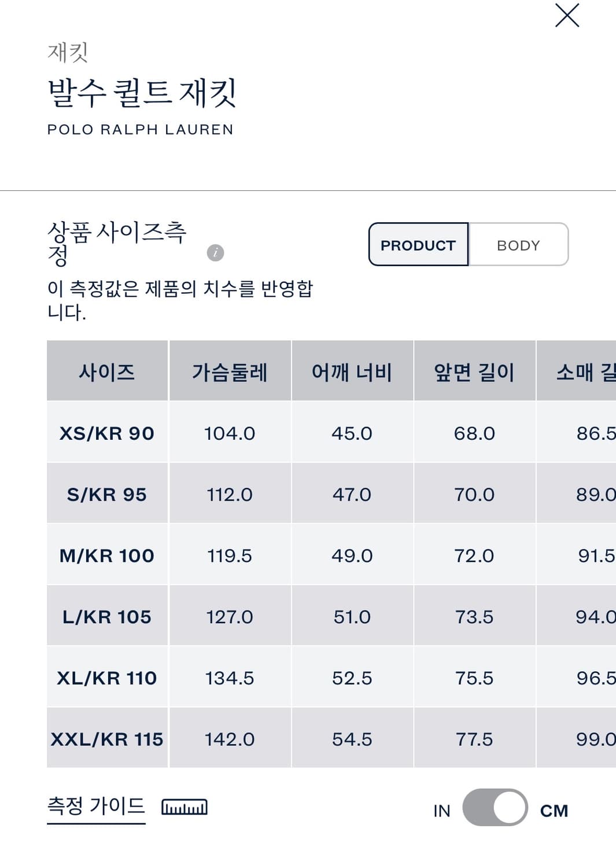Switch to the BODY measurement tab
The image size is (616, 868).
point(518,245)
